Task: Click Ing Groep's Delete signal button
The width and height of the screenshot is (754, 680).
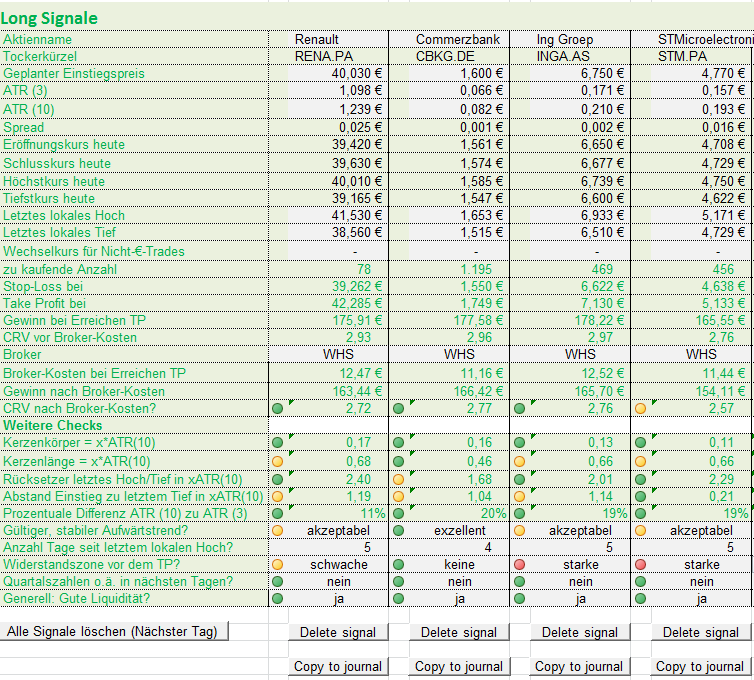Action: [580, 632]
